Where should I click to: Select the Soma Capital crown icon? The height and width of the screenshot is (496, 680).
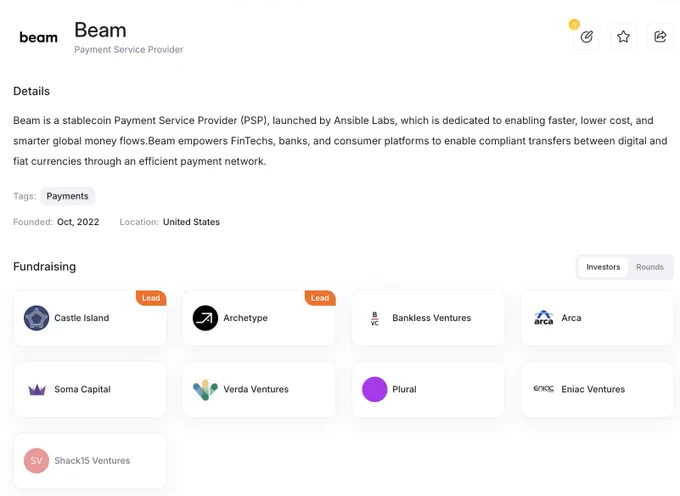coord(37,389)
